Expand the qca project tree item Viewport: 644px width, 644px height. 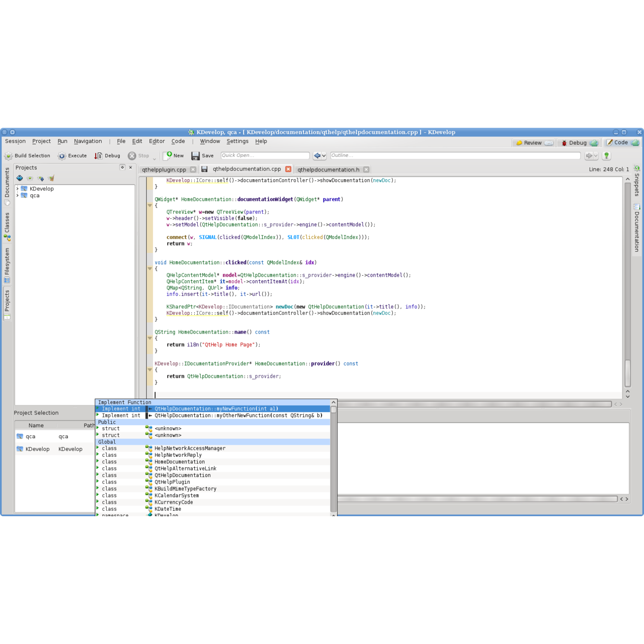18,195
